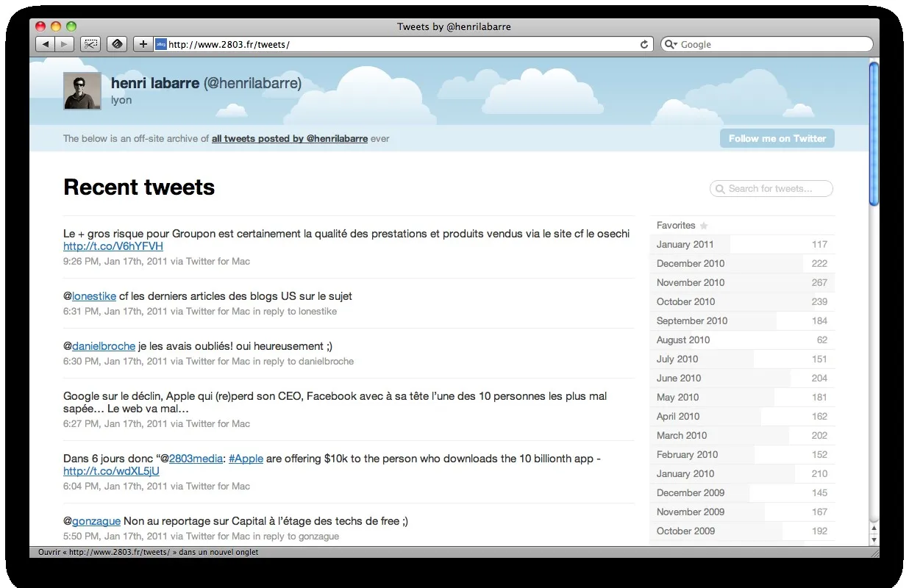Image resolution: width=909 pixels, height=588 pixels.
Task: Click the green zoom window button
Action: tap(71, 26)
